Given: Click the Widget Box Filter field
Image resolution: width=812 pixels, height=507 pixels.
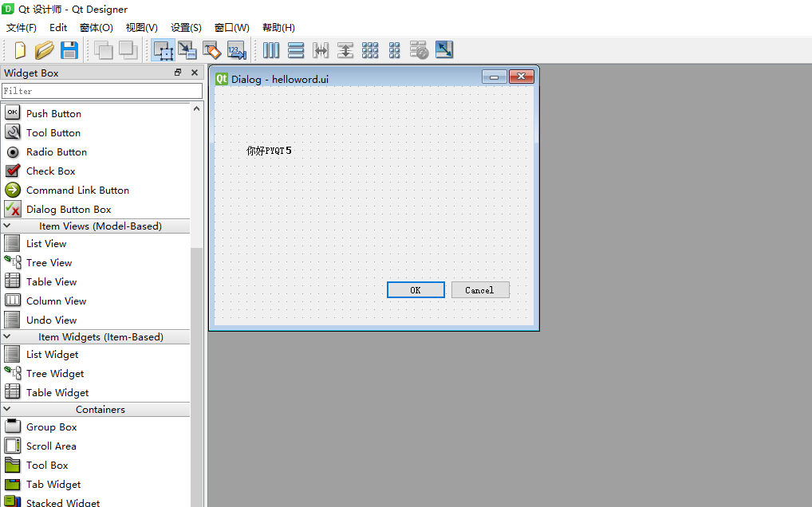Looking at the screenshot, I should coord(102,91).
